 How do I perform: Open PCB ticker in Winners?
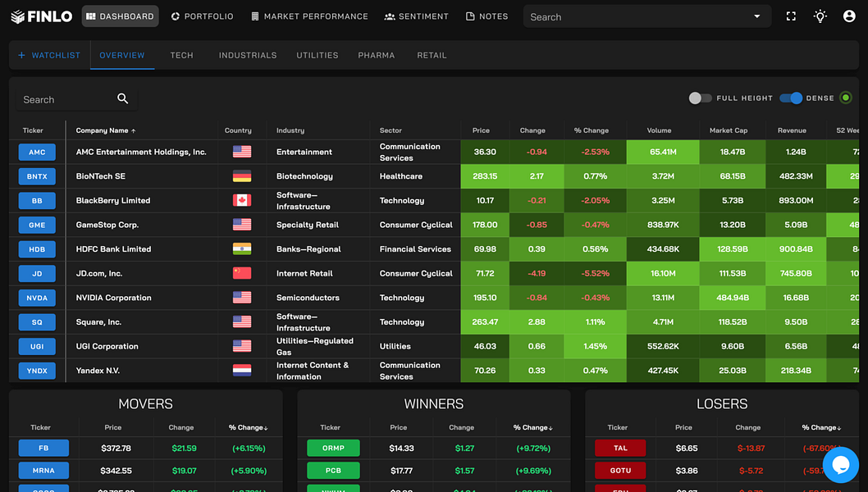[333, 471]
